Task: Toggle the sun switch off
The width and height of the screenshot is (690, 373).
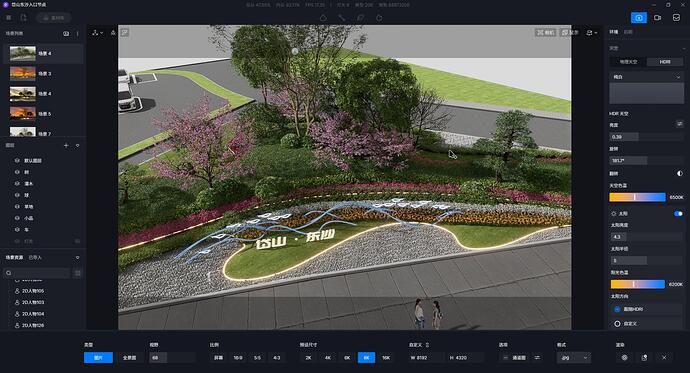Action: click(x=678, y=213)
